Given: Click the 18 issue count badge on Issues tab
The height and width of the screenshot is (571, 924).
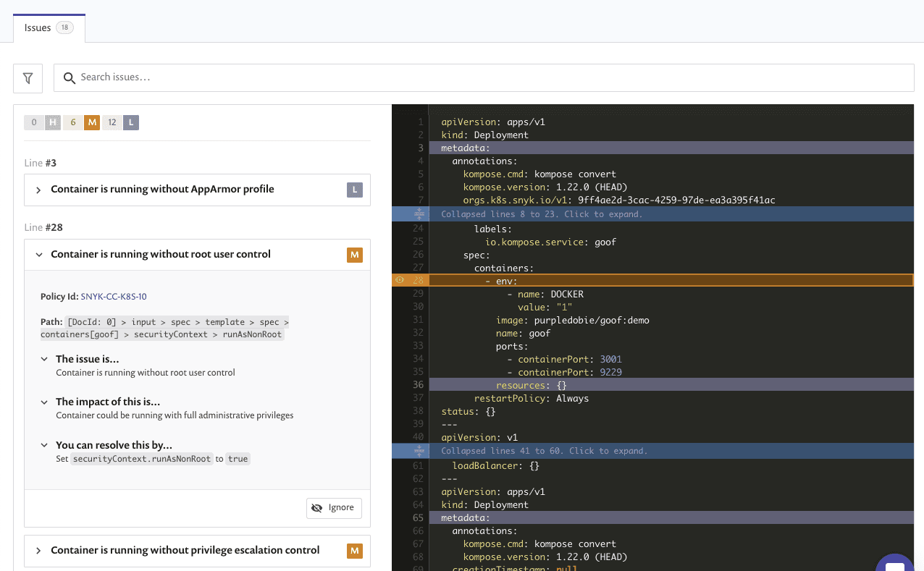Looking at the screenshot, I should (64, 28).
